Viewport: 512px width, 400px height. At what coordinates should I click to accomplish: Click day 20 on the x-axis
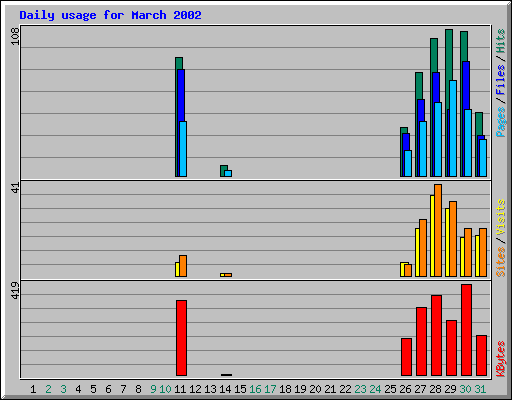click(x=315, y=389)
